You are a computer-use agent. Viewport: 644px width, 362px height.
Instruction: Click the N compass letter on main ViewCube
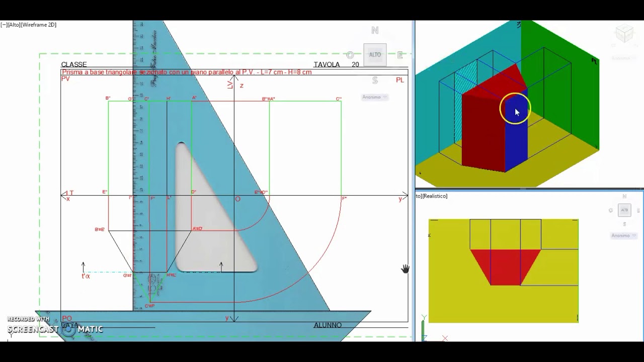tap(375, 31)
